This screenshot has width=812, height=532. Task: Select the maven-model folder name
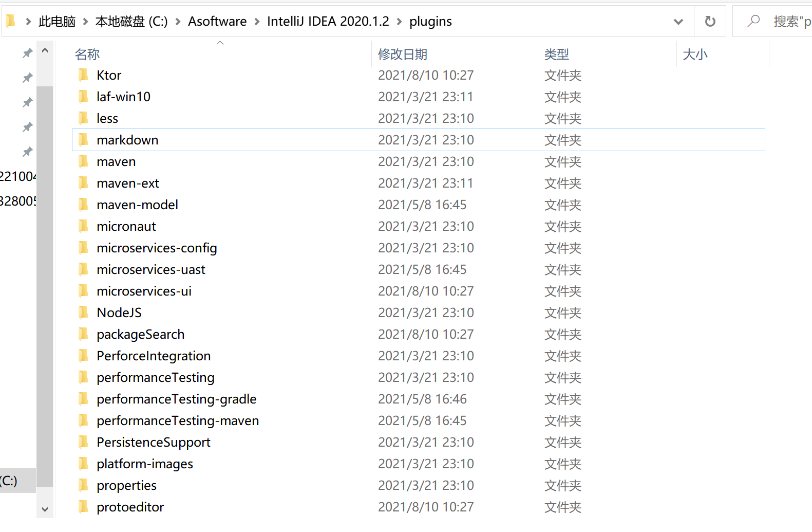point(137,205)
